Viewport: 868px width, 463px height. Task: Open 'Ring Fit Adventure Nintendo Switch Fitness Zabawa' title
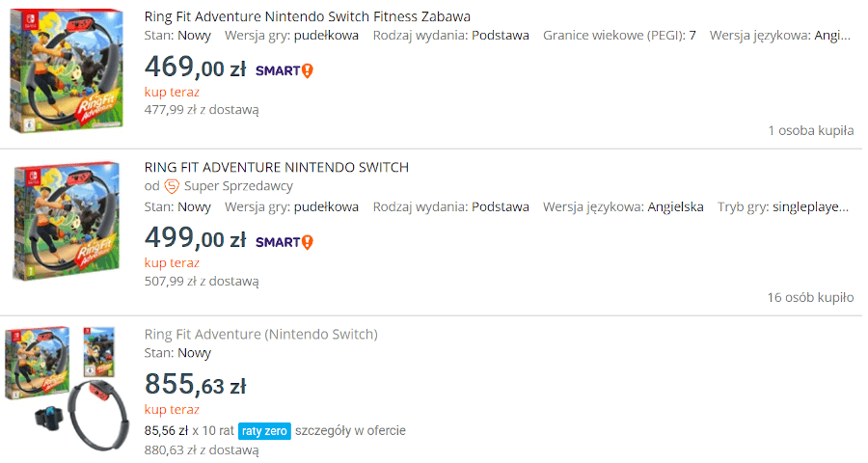click(308, 16)
